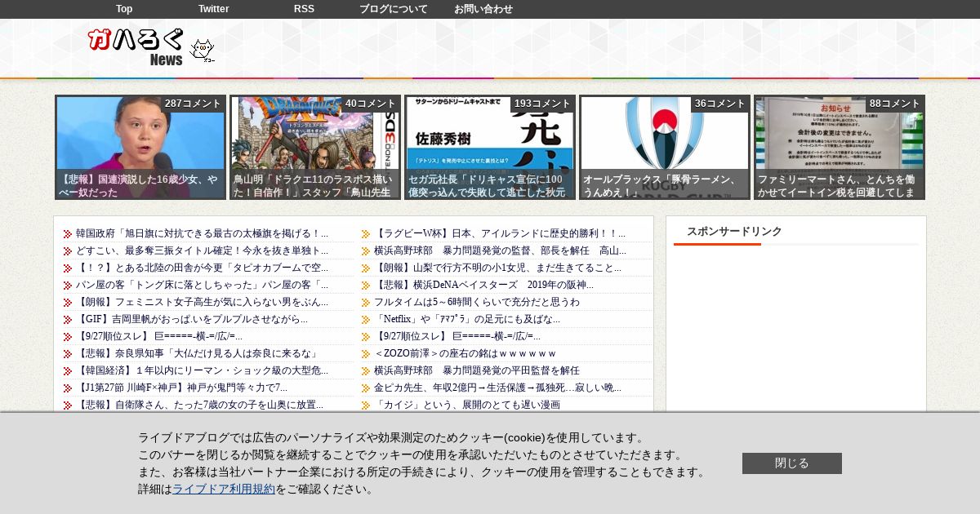Image resolution: width=980 pixels, height=514 pixels.
Task: Open article フェミニスト女子高生が気に入らない男…
Action: click(202, 302)
